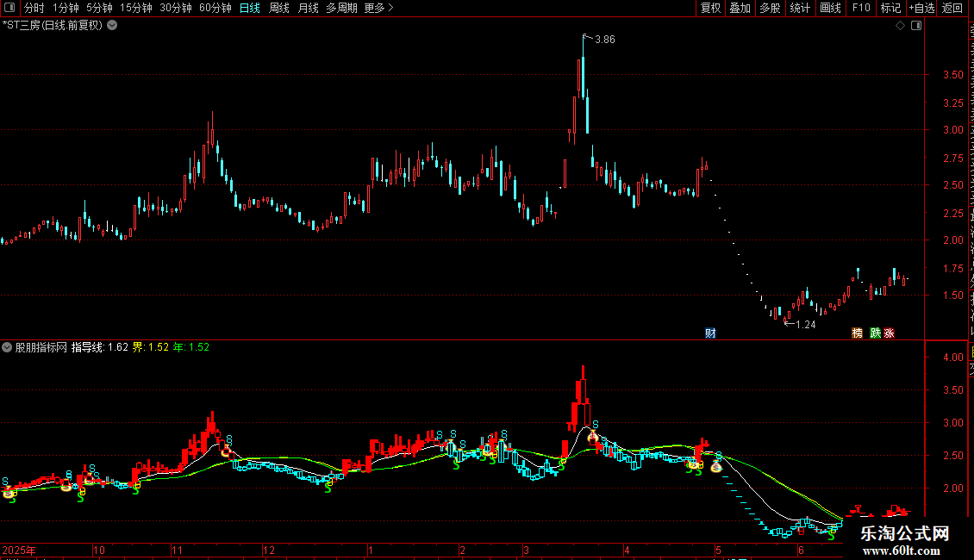
Task: Click the 3.50 label on main price axis
Action: coord(952,74)
